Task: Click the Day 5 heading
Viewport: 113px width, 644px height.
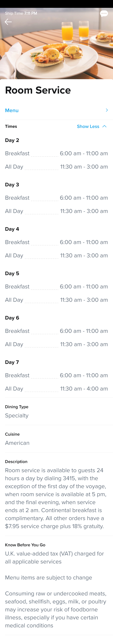Action: 12,274
